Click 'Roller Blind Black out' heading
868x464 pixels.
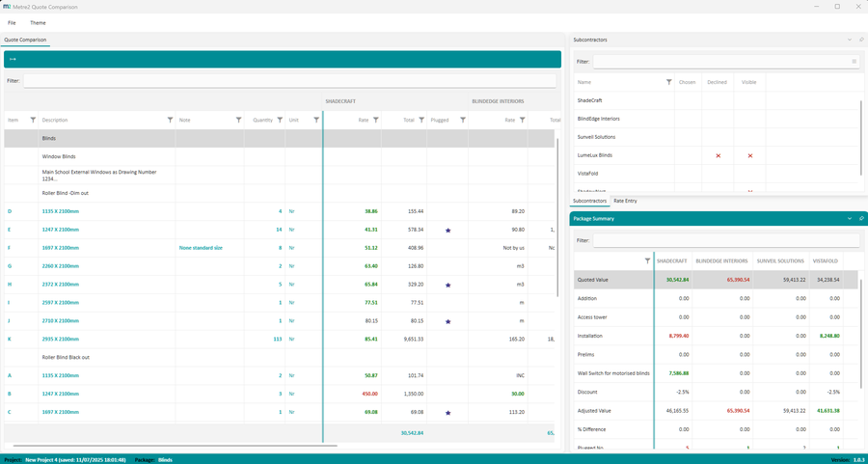(x=66, y=357)
